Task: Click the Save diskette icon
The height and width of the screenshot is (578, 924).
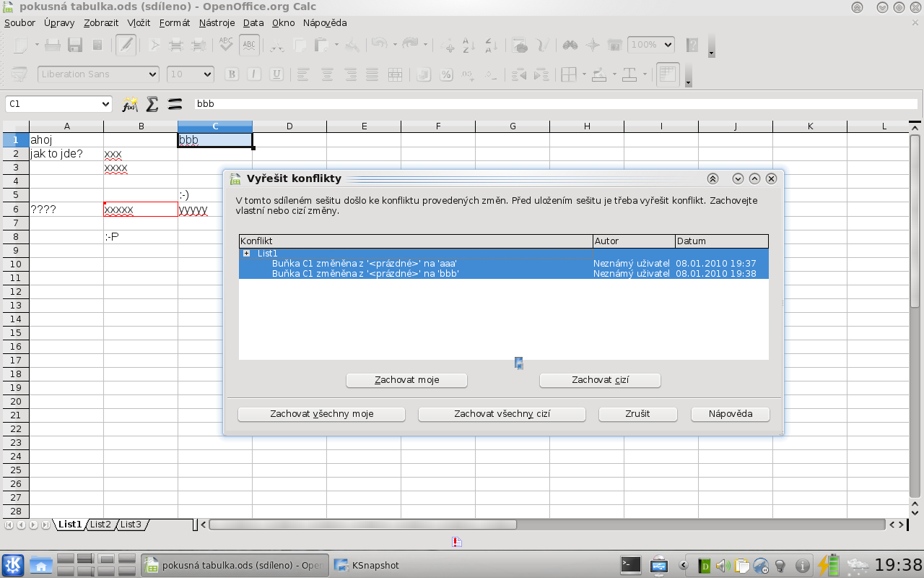Action: pos(74,45)
